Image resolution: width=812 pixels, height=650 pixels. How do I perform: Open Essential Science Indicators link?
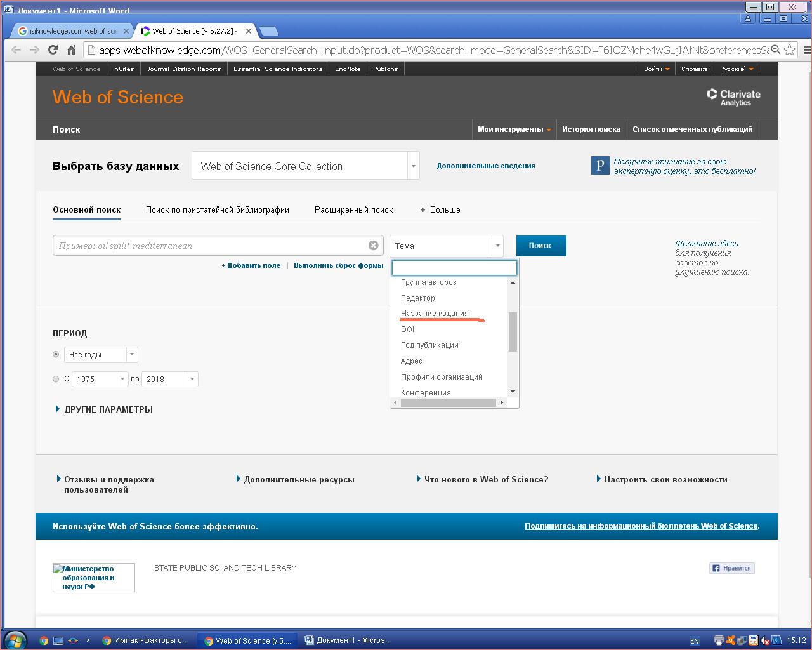278,69
